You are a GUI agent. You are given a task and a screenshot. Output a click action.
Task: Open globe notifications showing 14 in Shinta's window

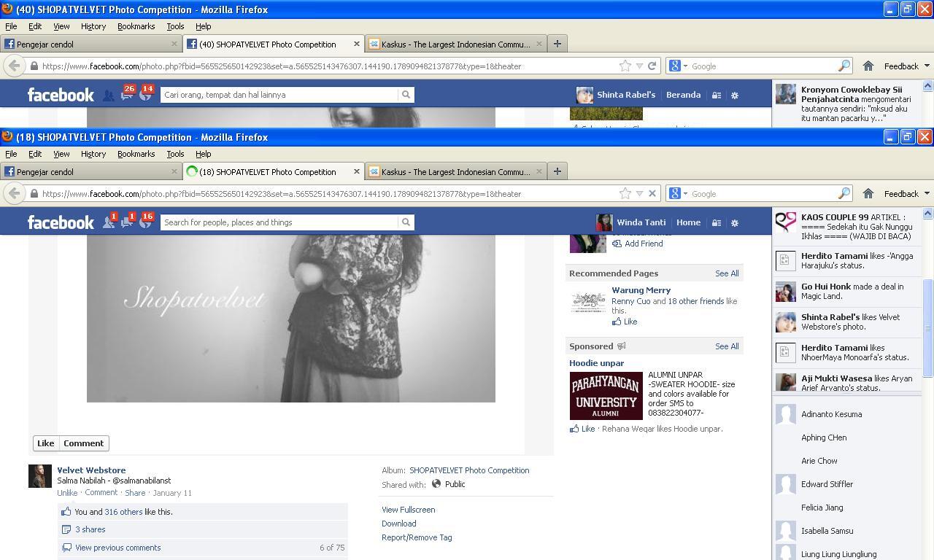coord(145,95)
